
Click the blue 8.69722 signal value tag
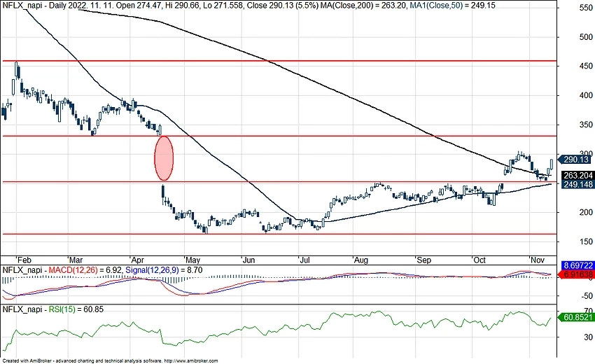[577, 266]
